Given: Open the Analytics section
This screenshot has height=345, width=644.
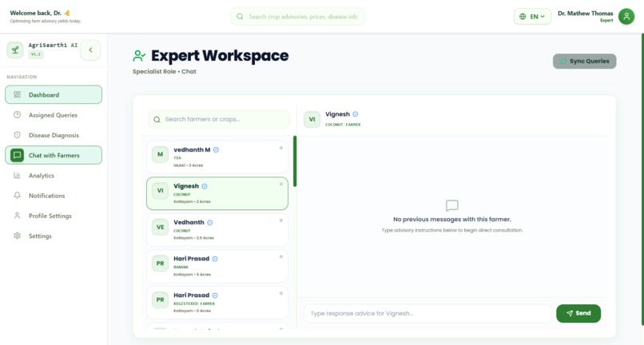Looking at the screenshot, I should tap(54, 176).
